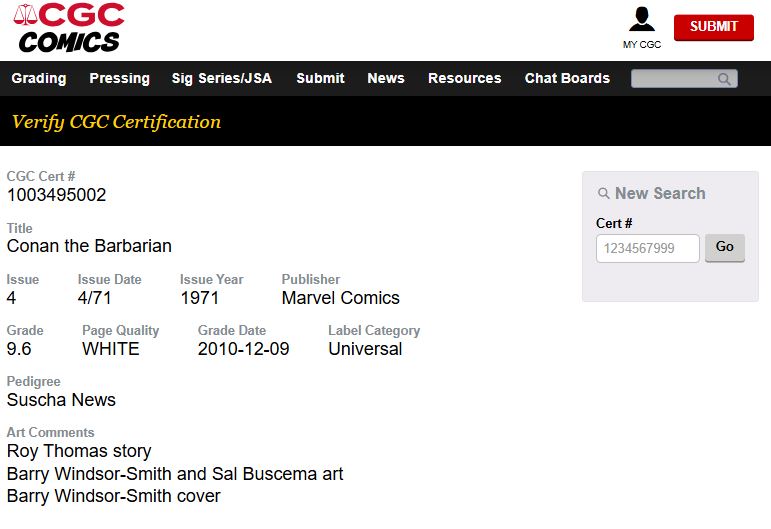Click the Conan the Barbarian title
The image size is (771, 529).
point(89,246)
